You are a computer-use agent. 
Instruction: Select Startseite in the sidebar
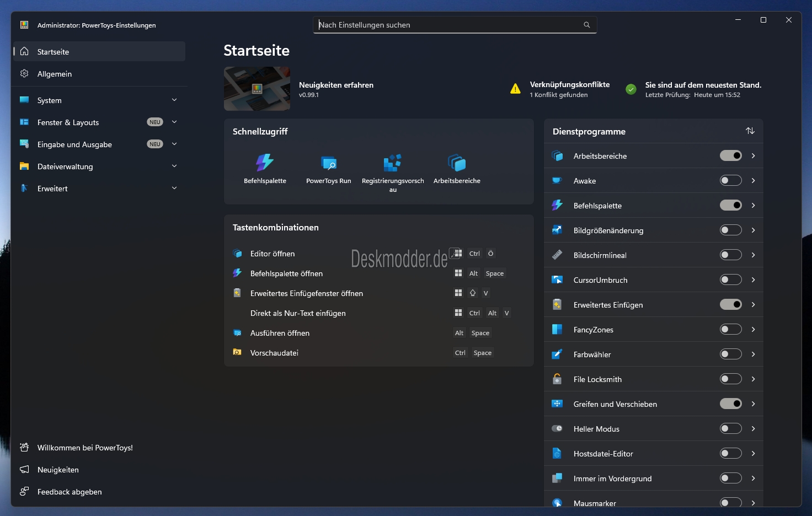(x=54, y=52)
